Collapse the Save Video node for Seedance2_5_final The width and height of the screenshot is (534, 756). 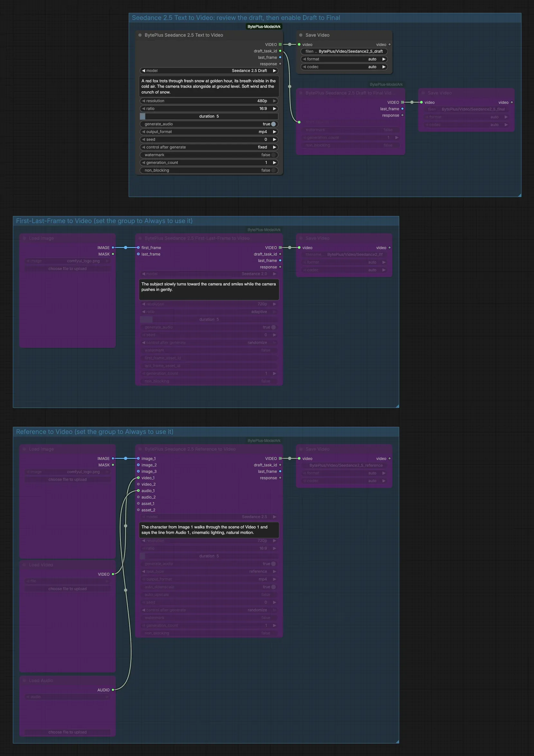(423, 93)
